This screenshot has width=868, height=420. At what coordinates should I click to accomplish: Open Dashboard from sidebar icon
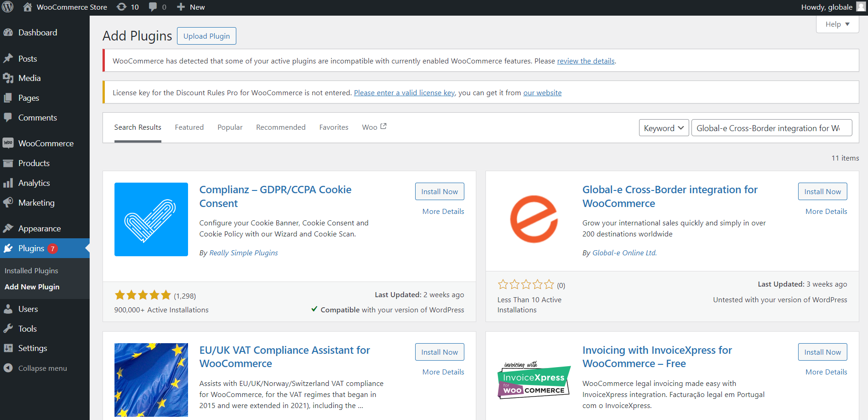pyautogui.click(x=8, y=33)
